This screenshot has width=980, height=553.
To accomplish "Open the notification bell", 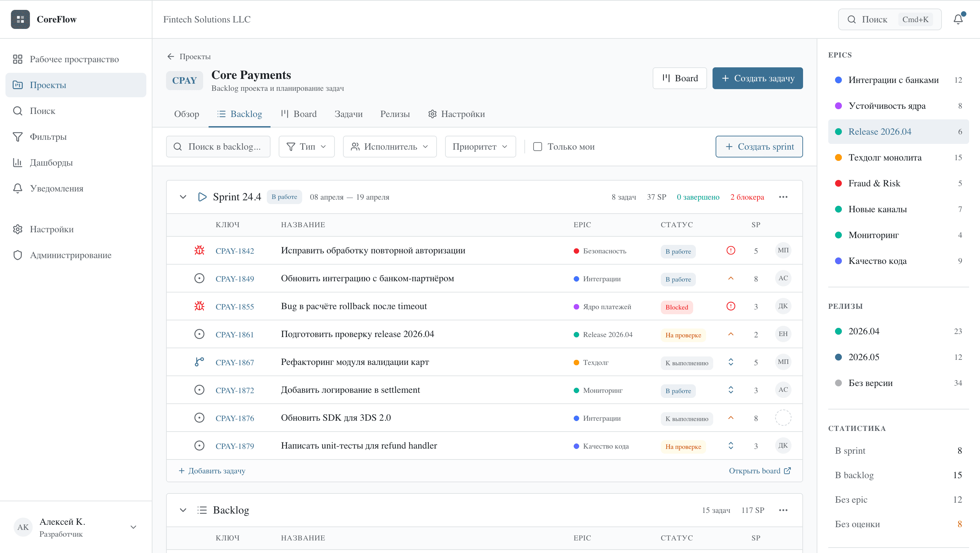I will (958, 19).
